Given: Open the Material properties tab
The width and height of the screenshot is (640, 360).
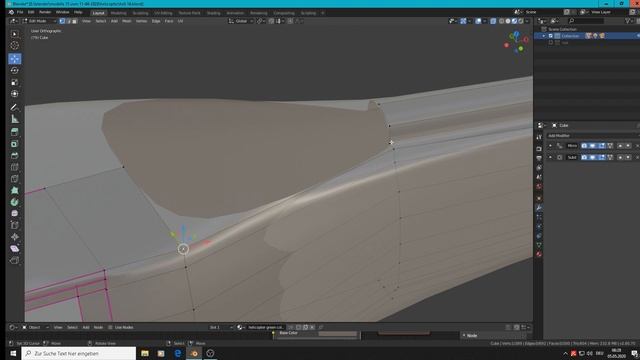Looking at the screenshot, I should click(x=539, y=254).
